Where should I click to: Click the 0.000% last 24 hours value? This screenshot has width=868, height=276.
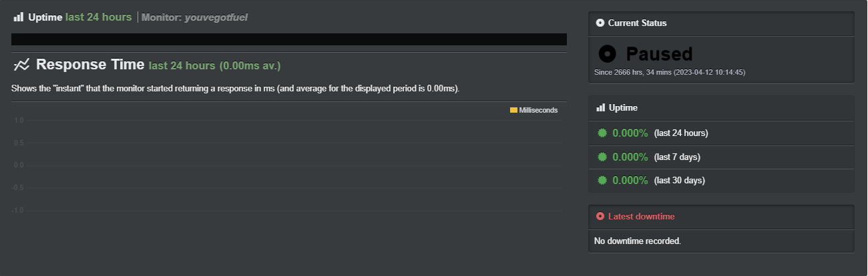(x=630, y=133)
